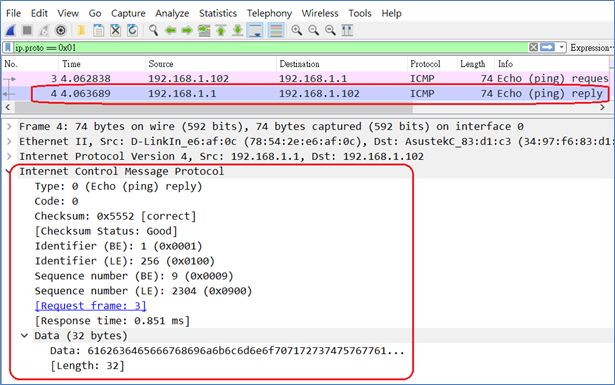Open the Tools menu
Image resolution: width=615 pixels, height=385 pixels.
[x=360, y=13]
